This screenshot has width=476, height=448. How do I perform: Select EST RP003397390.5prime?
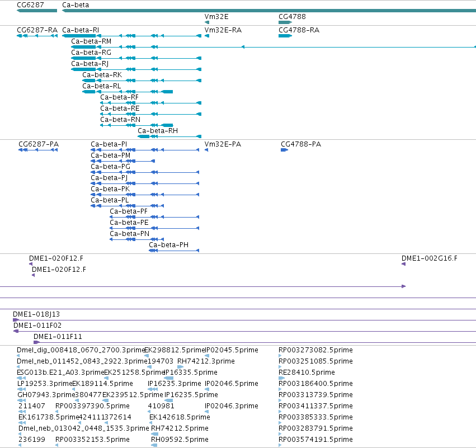[92, 406]
